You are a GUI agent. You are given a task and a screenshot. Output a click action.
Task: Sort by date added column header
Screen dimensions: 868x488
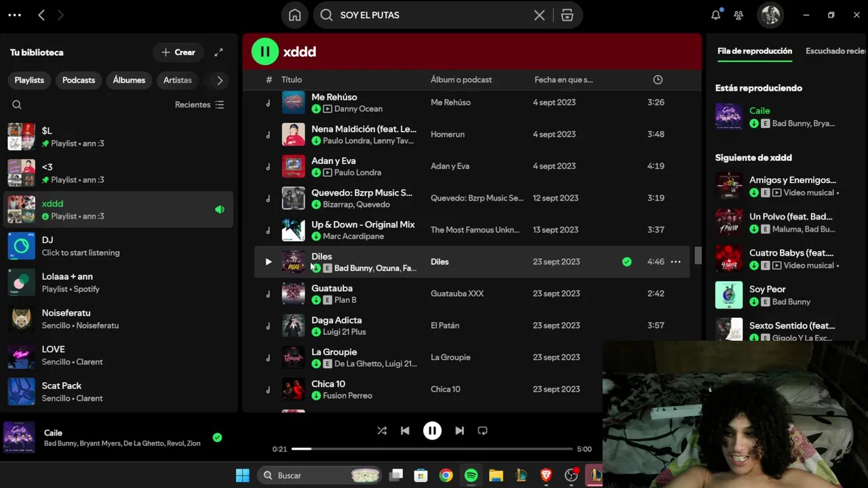(x=564, y=80)
